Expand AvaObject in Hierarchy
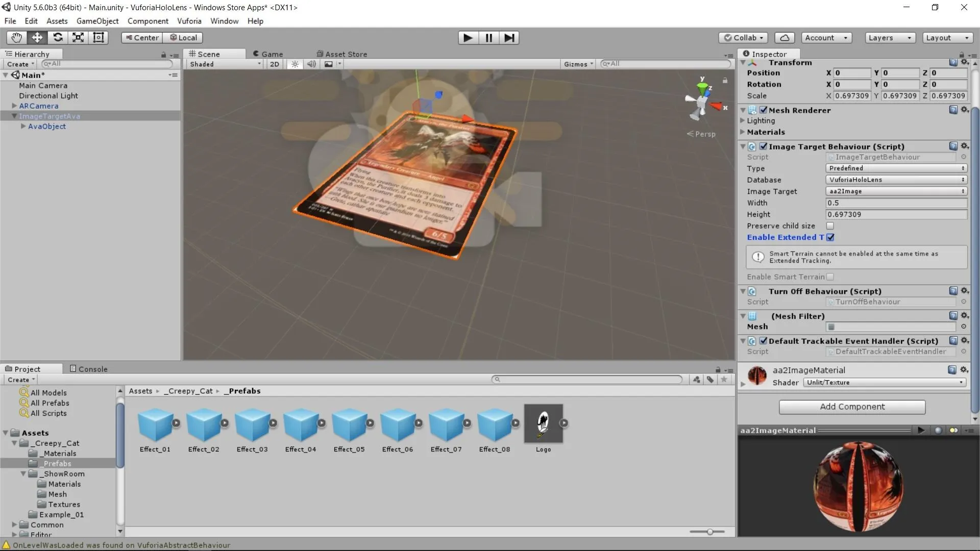This screenshot has width=980, height=551. (23, 126)
